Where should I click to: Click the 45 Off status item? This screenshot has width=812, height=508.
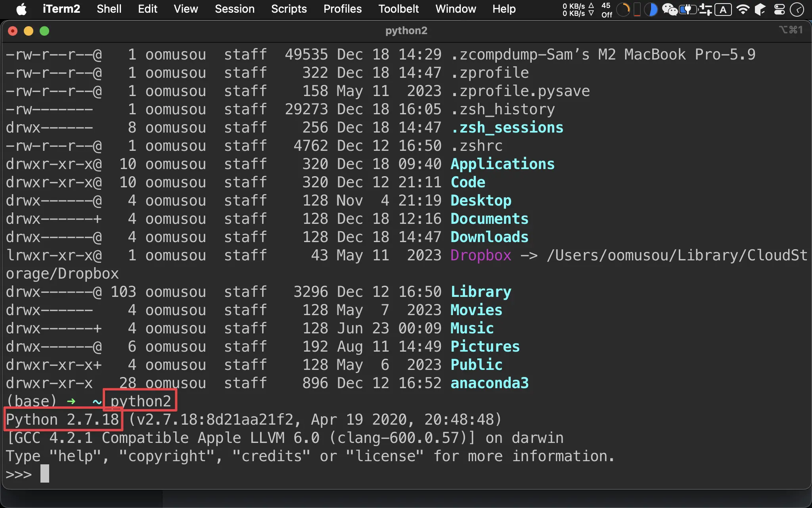coord(606,10)
